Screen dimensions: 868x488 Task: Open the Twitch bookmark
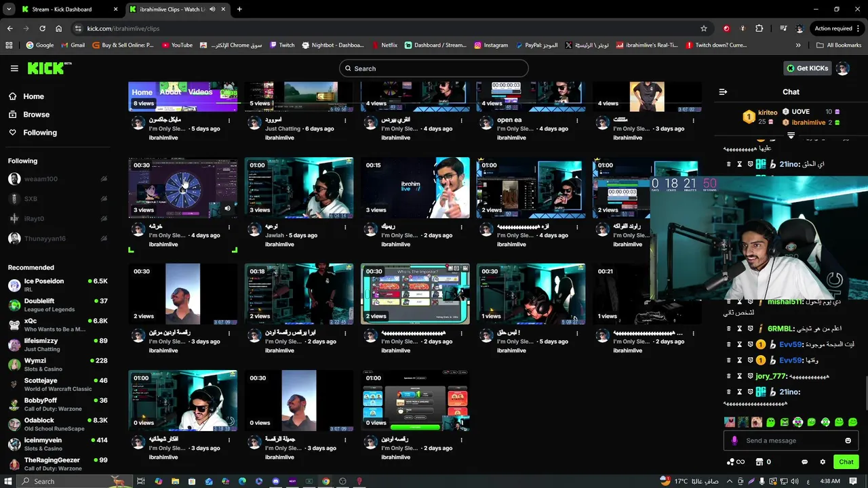coord(281,45)
